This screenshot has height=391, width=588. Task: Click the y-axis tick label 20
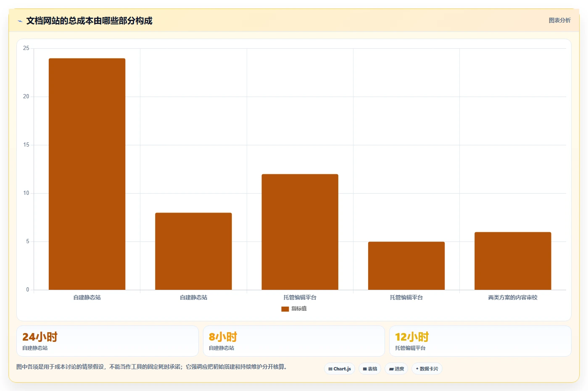pos(26,97)
